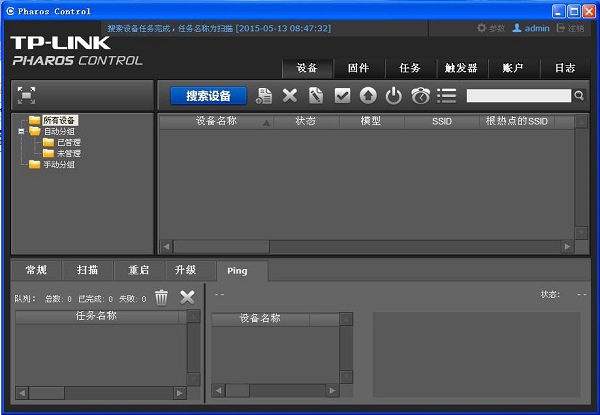This screenshot has height=415, width=600.
Task: Select 所有设备 in the device tree
Action: [59, 120]
